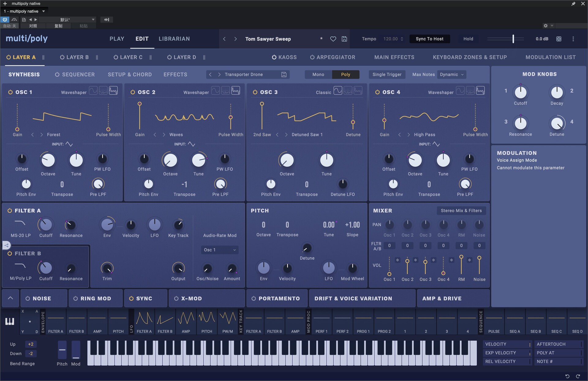
Task: Click the filter routing icon above Filter B
Action: point(6,245)
